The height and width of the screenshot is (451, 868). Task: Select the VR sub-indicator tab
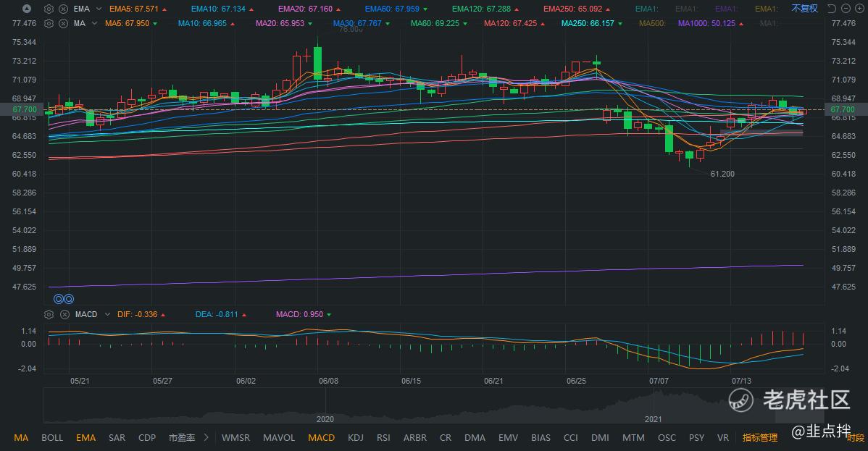click(723, 438)
